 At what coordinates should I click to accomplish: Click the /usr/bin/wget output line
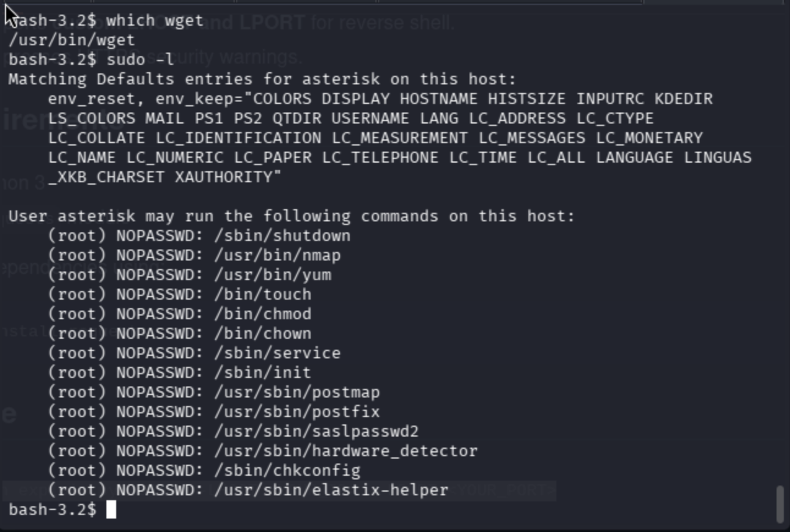(x=71, y=40)
